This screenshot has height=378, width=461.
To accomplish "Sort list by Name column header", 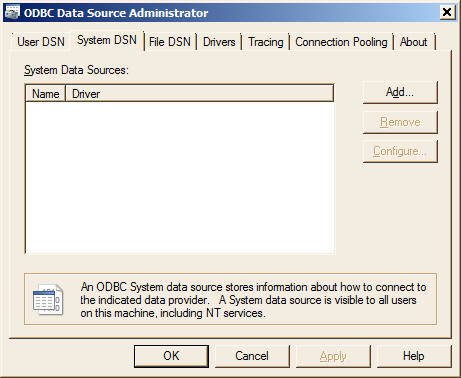I will click(x=46, y=94).
